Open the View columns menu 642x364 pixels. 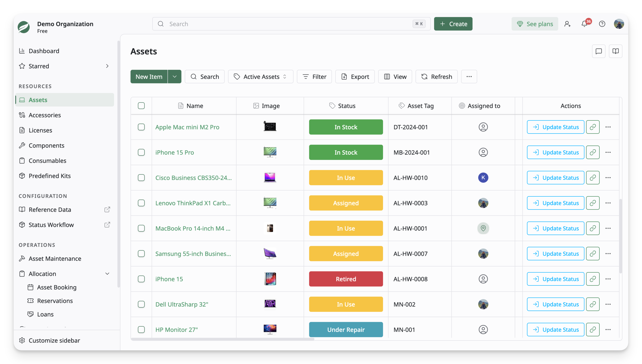(395, 77)
